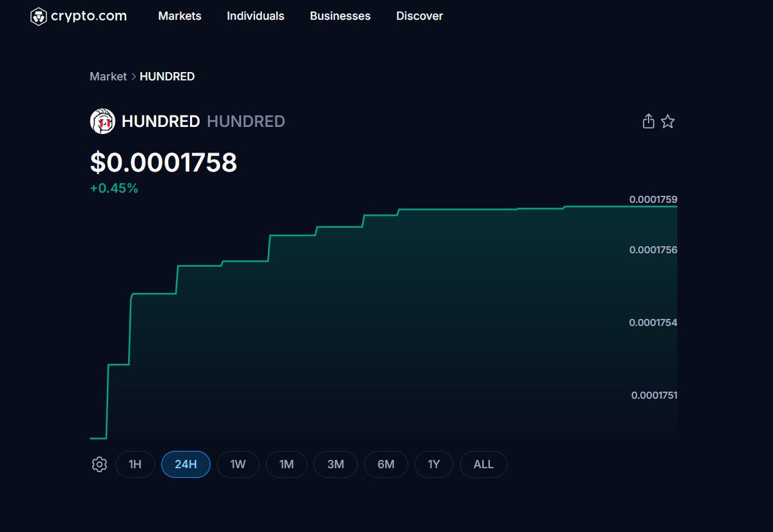This screenshot has height=532, width=773.
Task: Click the 0.0001754 axis label
Action: coord(653,323)
